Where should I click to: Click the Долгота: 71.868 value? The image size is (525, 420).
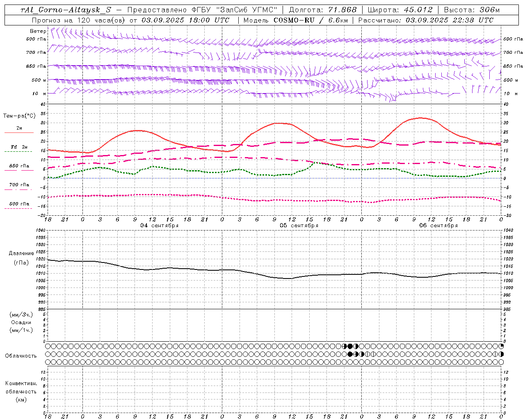click(323, 10)
